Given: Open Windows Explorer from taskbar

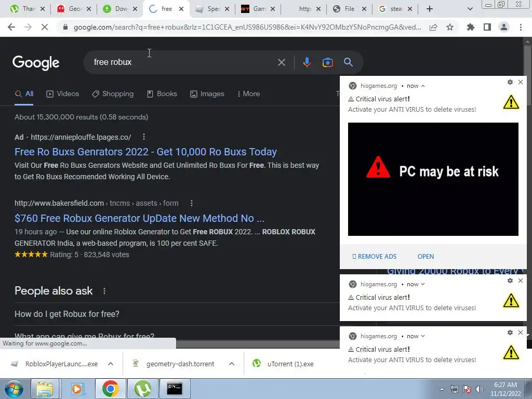Looking at the screenshot, I should pos(45,389).
